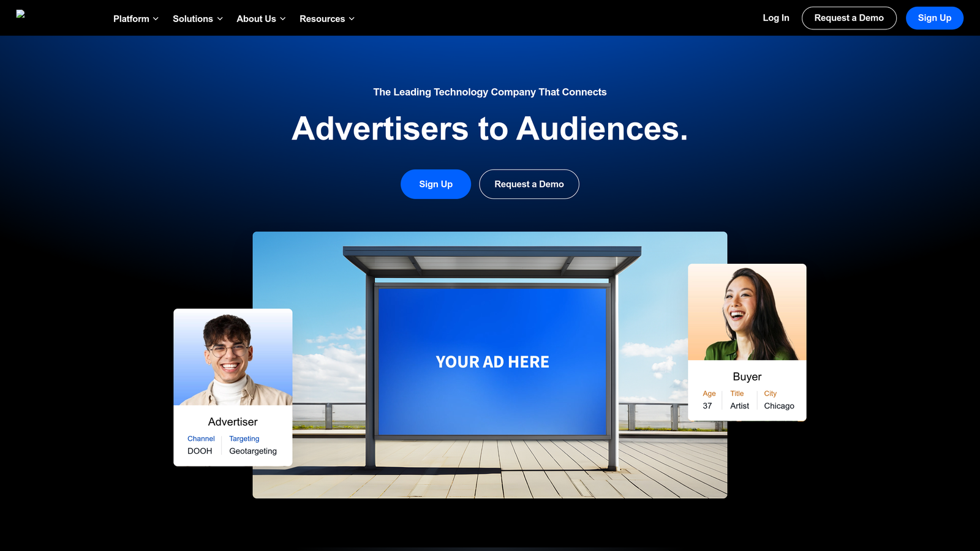
Task: Click the Log In link
Action: click(775, 18)
